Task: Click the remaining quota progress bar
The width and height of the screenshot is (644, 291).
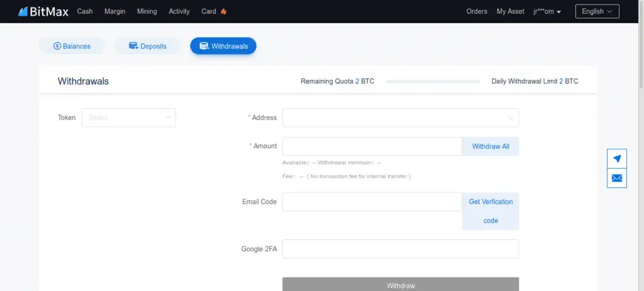Action: point(433,82)
